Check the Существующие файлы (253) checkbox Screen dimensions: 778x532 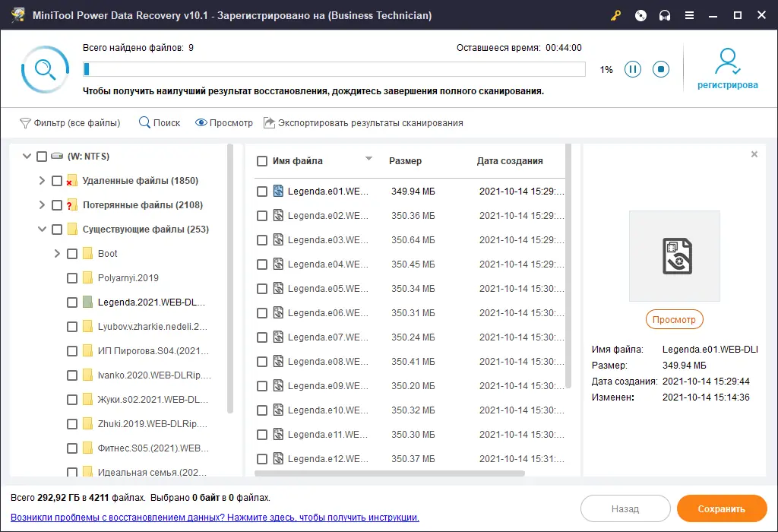57,230
